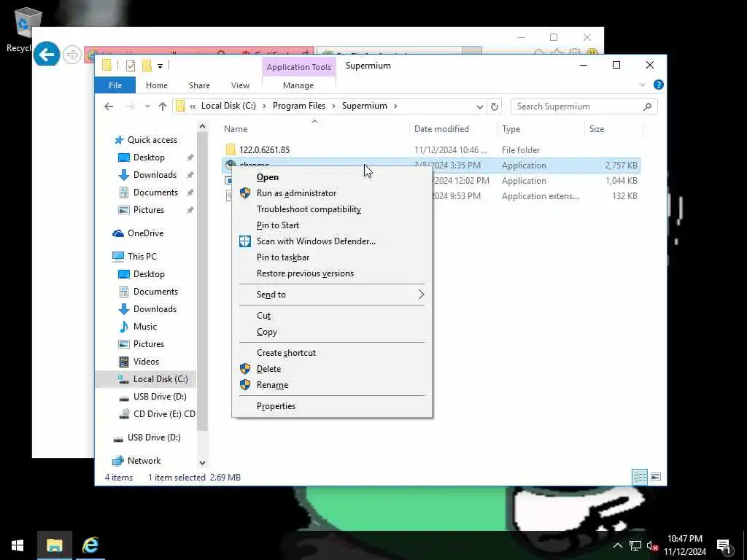Click Local Disk (C:) breadcrumb
The image size is (747, 560).
coord(228,106)
